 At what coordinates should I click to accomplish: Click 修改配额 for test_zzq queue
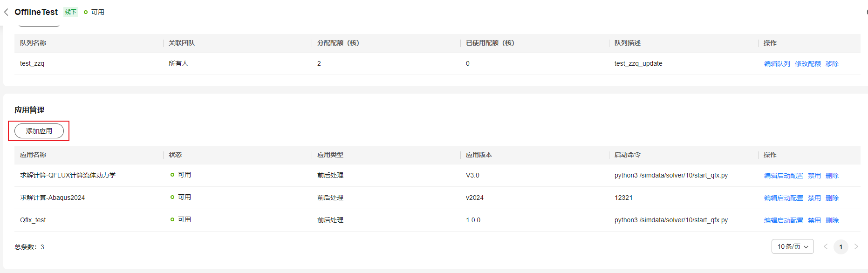coord(808,64)
